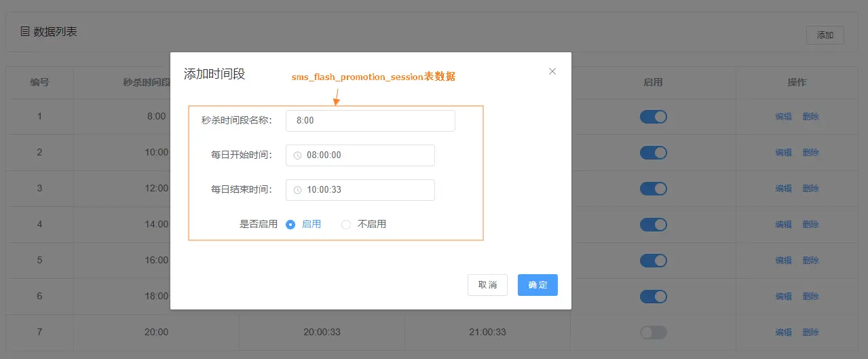The height and width of the screenshot is (359, 868).
Task: Click the 20:00 name cell in row 7
Action: click(x=156, y=333)
